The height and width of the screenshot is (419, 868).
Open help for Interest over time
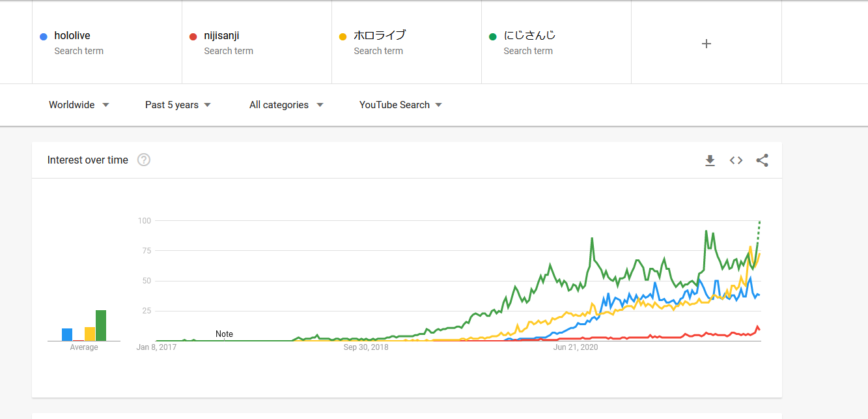pos(144,160)
